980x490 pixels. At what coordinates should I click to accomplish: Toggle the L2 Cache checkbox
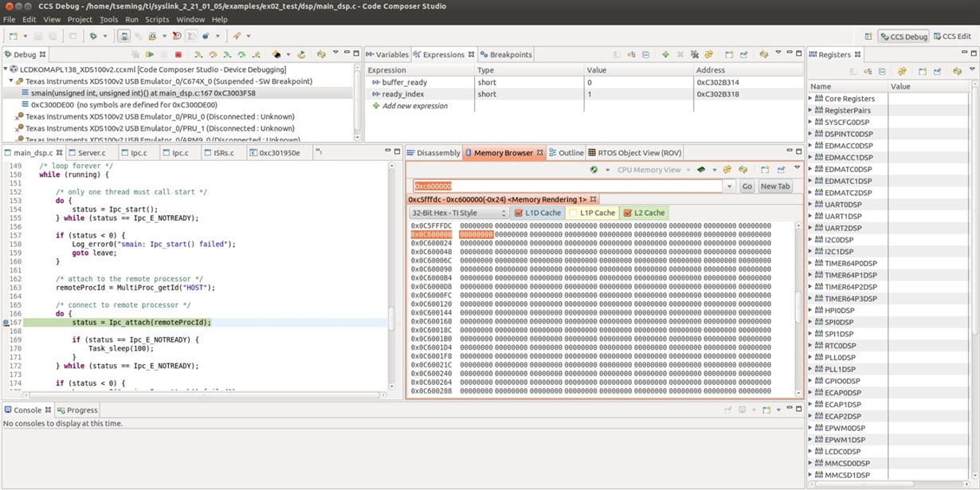click(628, 214)
